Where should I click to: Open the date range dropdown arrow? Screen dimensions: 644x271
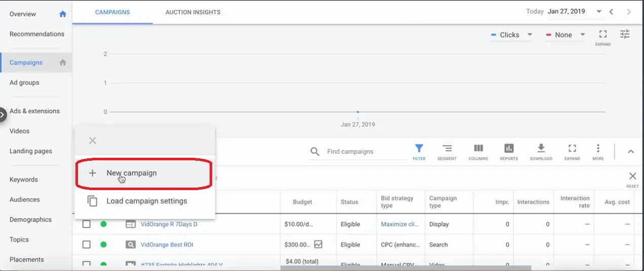pyautogui.click(x=599, y=12)
